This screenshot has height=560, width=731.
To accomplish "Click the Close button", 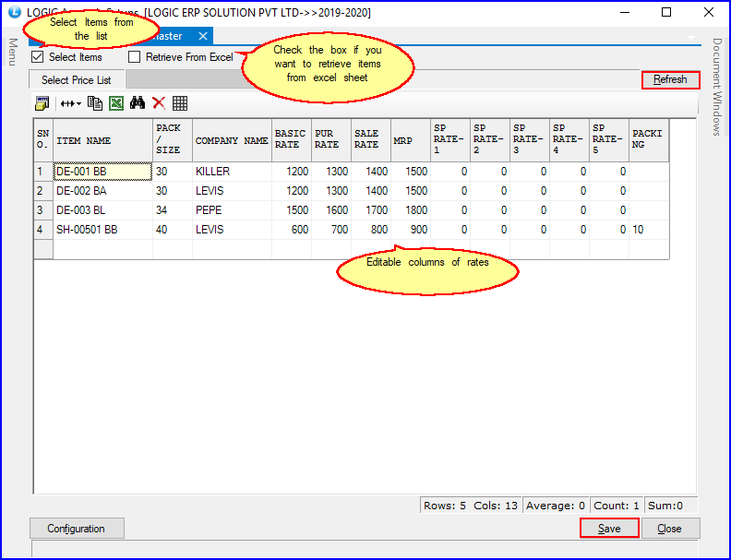I will pos(670,529).
